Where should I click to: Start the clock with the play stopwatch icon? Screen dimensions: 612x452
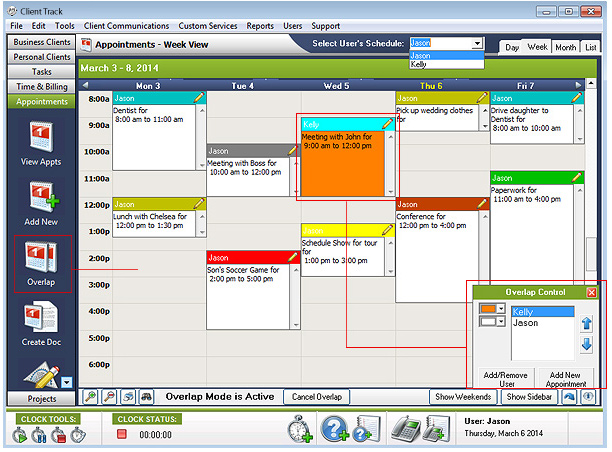20,435
